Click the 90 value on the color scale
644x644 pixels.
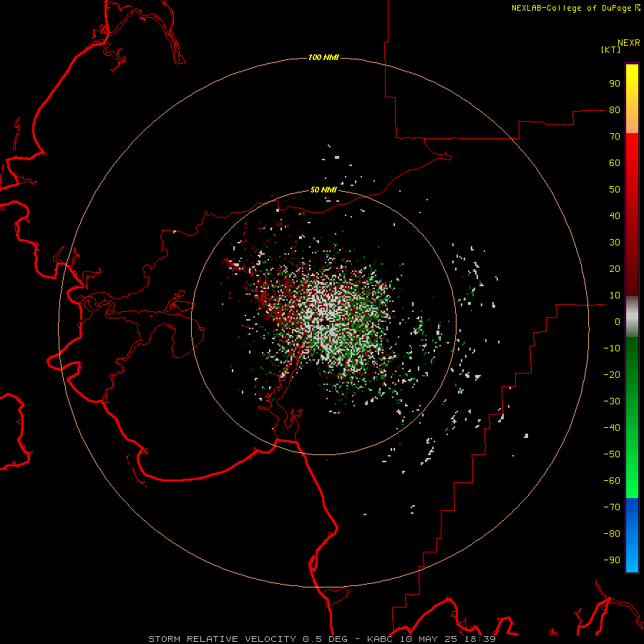(x=615, y=84)
